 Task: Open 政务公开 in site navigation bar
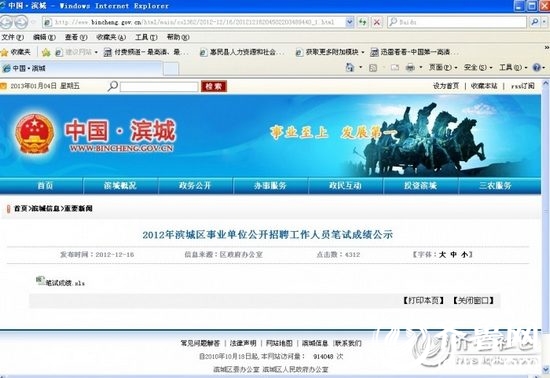pyautogui.click(x=195, y=186)
